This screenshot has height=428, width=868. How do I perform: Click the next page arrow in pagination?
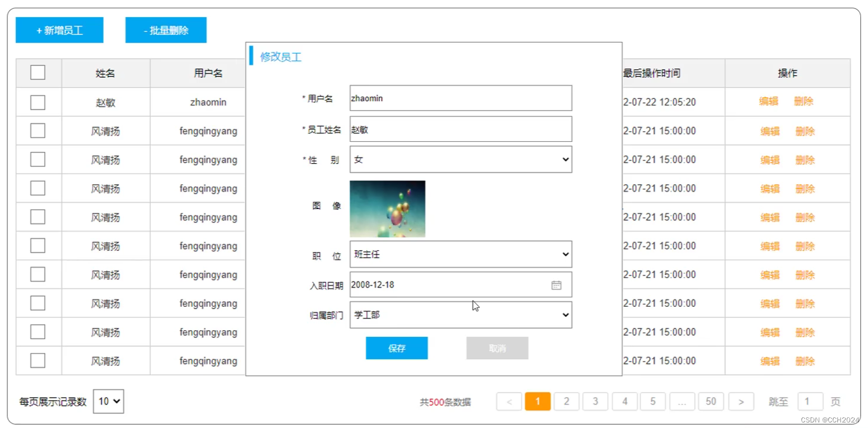(741, 401)
